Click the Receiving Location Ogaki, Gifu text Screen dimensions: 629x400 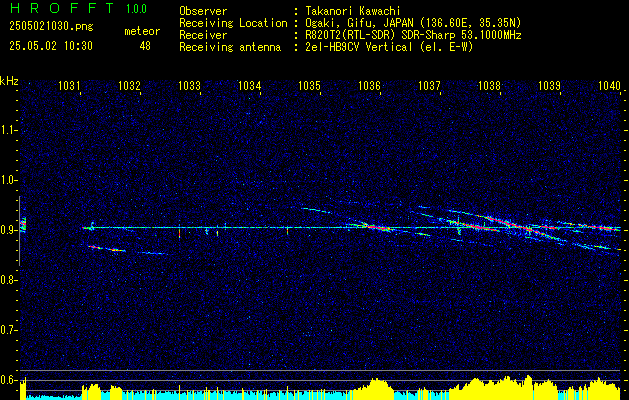coord(413,23)
